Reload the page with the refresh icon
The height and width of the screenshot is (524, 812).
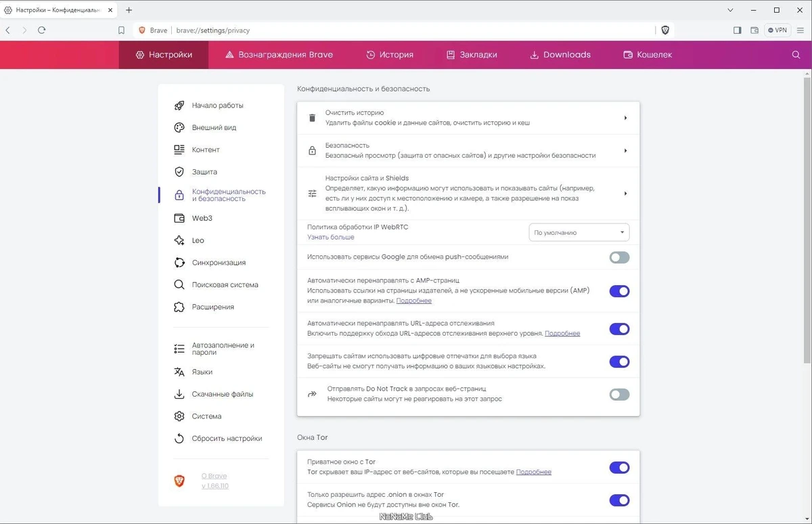[x=42, y=30]
